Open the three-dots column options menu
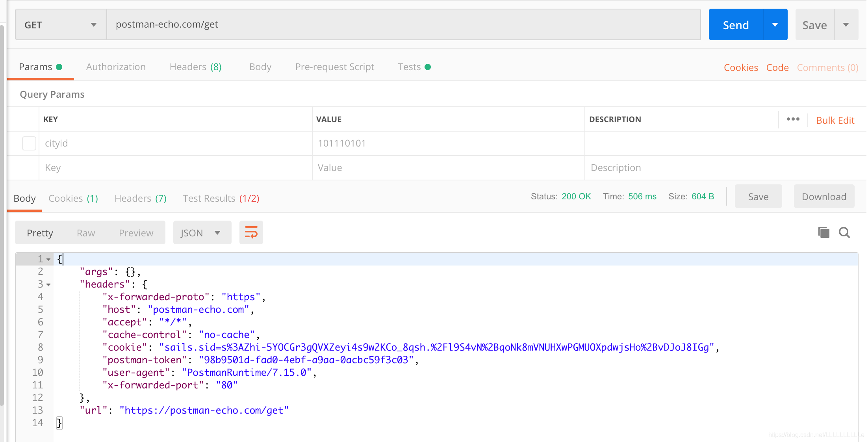The image size is (868, 442). pos(793,119)
